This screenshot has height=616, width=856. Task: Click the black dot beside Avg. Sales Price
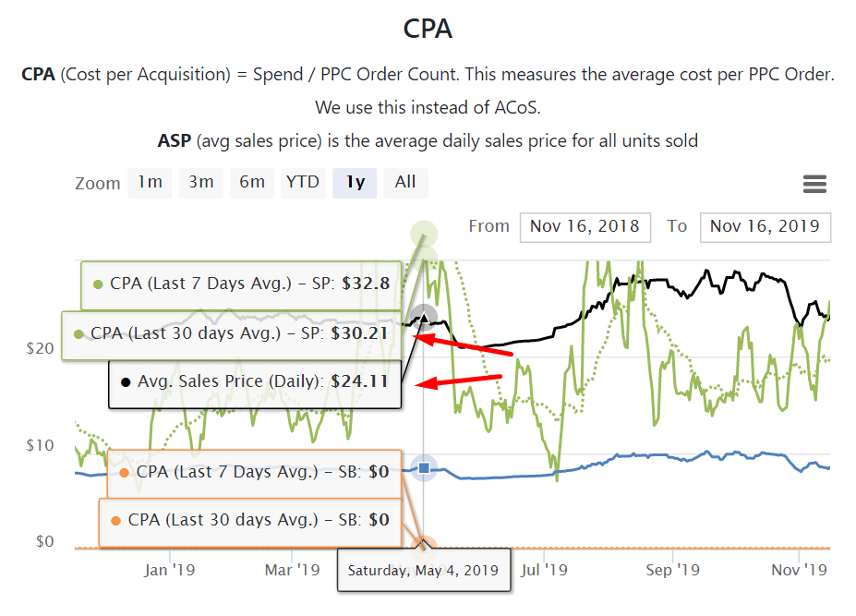click(x=125, y=380)
